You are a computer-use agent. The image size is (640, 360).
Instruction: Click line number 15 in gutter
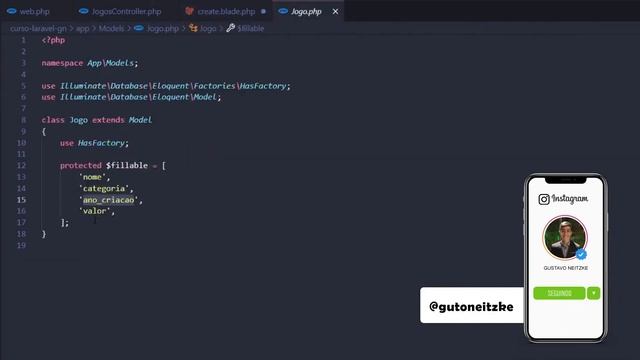click(22, 200)
